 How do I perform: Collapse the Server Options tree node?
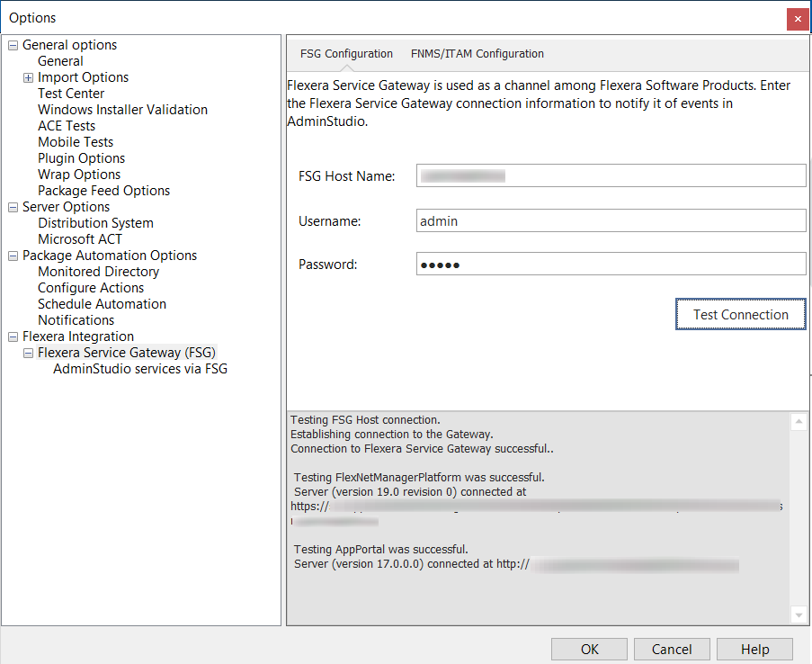click(13, 207)
